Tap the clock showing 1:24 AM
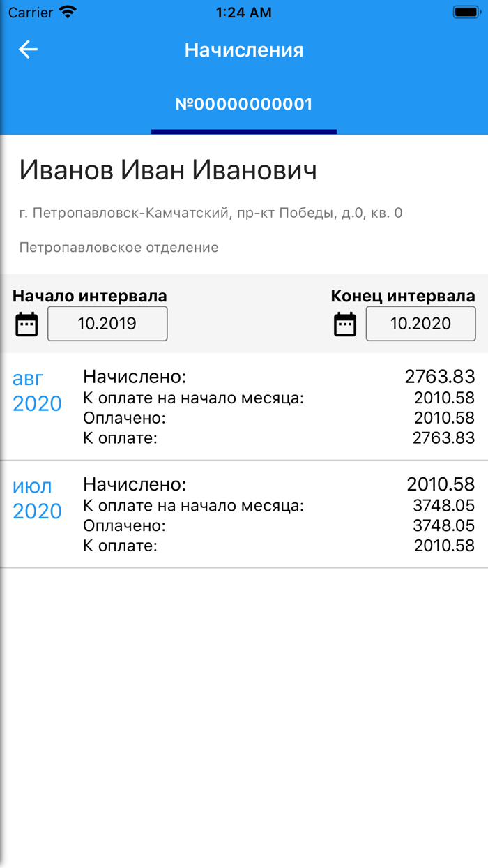 pos(243,12)
